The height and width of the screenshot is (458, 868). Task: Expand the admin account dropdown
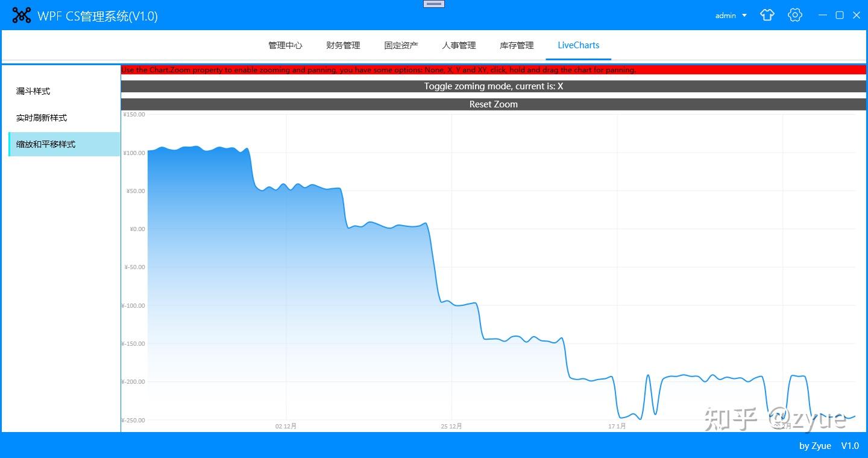coord(731,16)
